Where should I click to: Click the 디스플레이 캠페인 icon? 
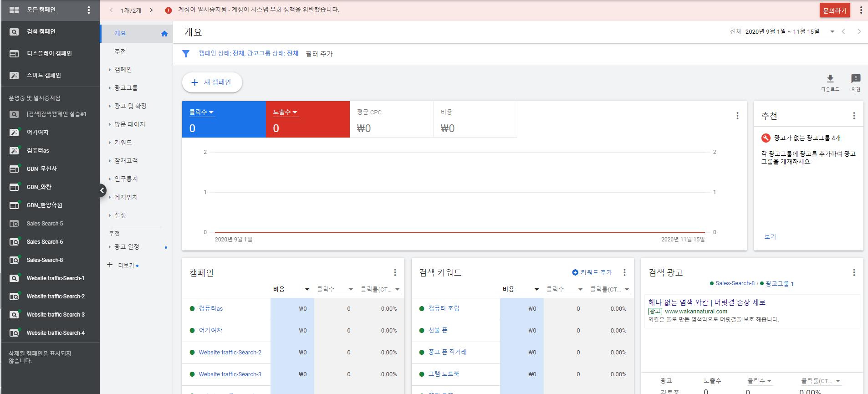click(14, 54)
